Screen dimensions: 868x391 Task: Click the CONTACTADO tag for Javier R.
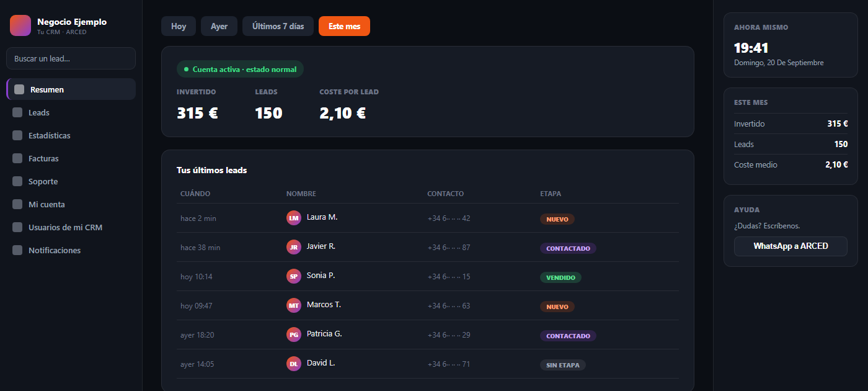[x=568, y=248]
